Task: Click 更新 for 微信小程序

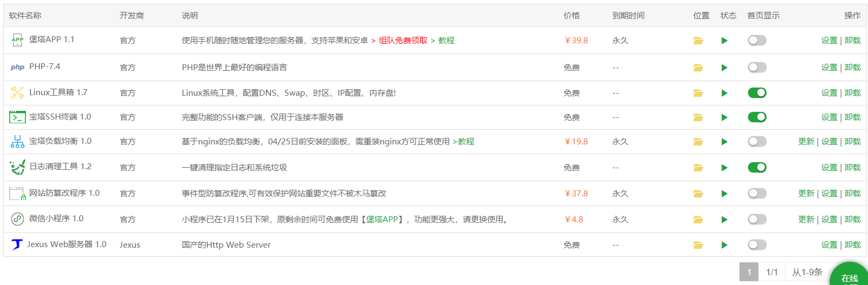Action: point(806,220)
